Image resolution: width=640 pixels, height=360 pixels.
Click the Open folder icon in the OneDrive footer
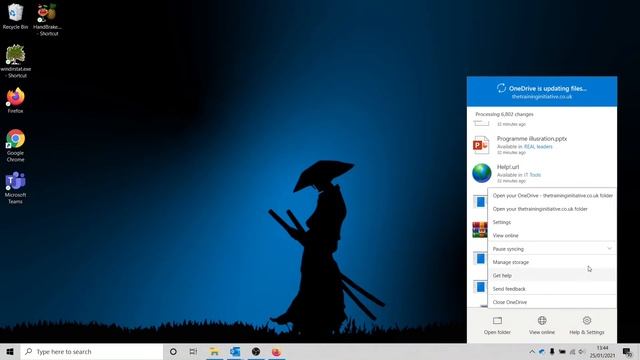497,320
